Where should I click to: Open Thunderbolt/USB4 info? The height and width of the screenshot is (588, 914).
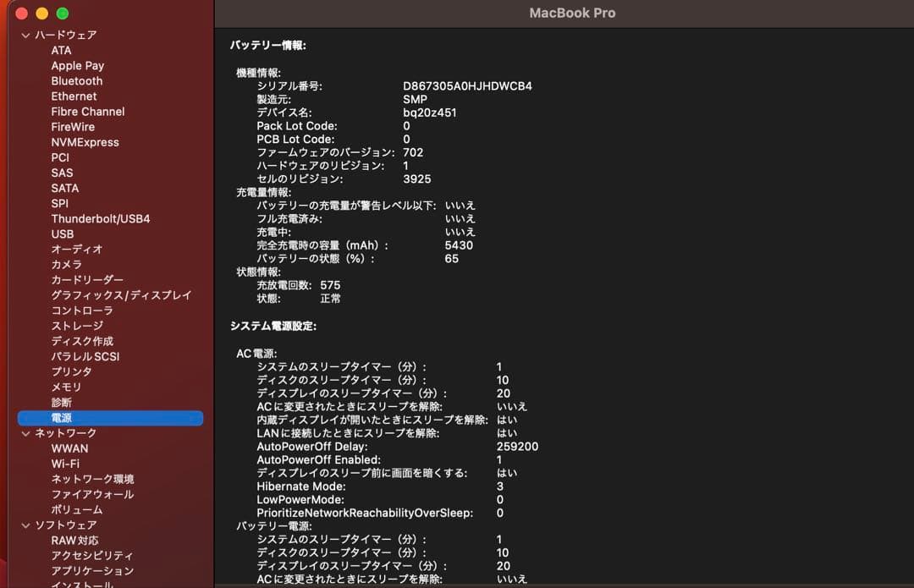pos(100,218)
